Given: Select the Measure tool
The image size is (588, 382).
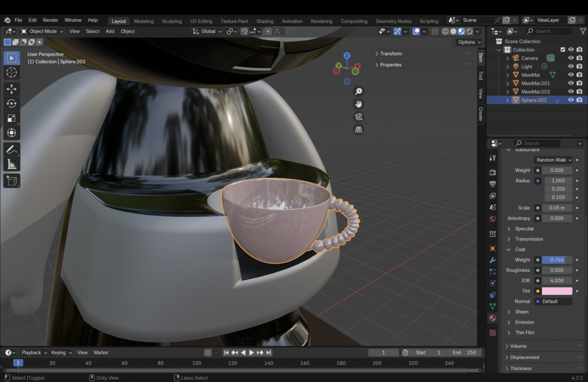Looking at the screenshot, I should [11, 165].
